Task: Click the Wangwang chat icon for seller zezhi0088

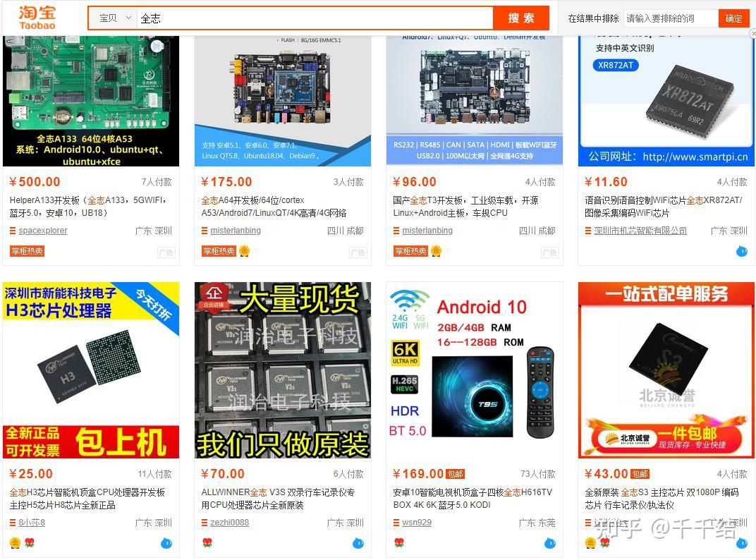Action: coord(358,544)
